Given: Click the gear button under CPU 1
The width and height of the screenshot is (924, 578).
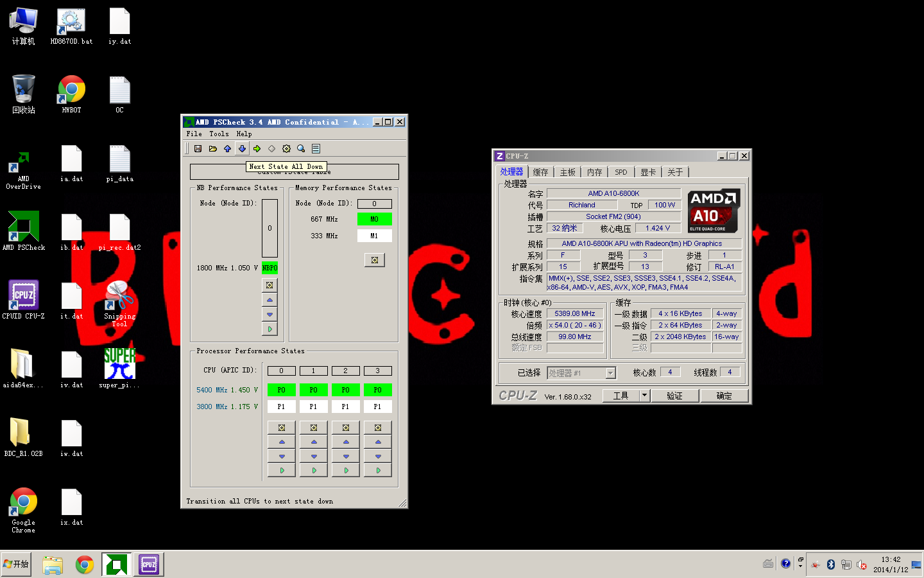Looking at the screenshot, I should [x=314, y=427].
